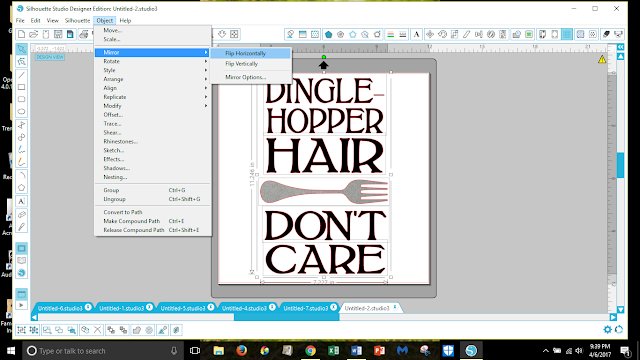
Task: Select the Draw Curve Shape tool
Action: pos(22,137)
